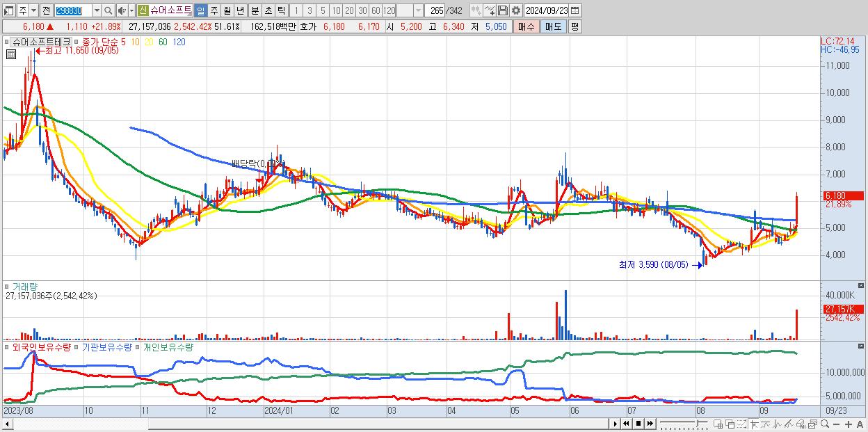
Task: Expand the 주 market type dropdown
Action: click(34, 10)
